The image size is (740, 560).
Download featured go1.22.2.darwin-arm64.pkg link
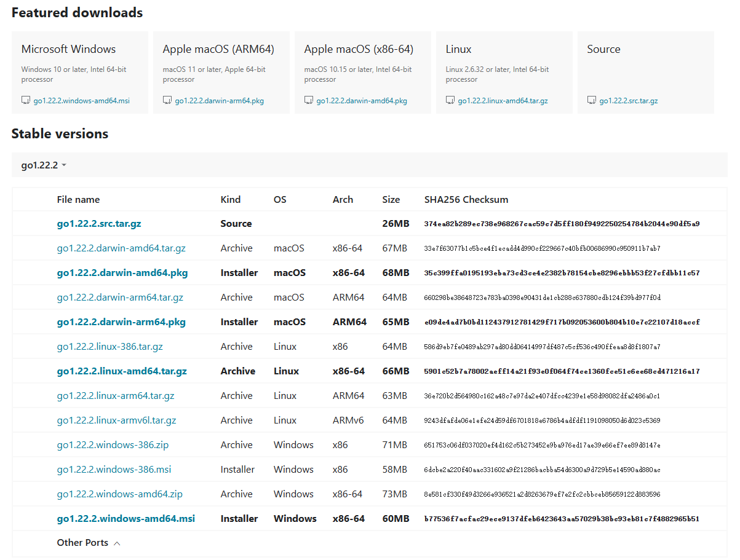220,101
